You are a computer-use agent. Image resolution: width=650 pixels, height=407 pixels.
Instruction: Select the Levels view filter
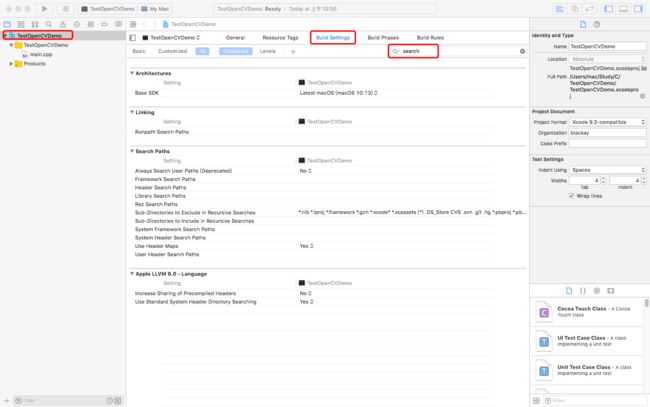pyautogui.click(x=268, y=51)
